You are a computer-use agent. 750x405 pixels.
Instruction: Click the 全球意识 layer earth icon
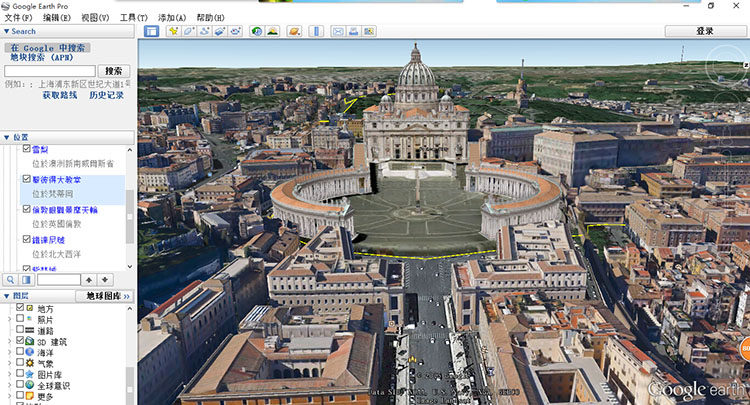tap(30, 385)
